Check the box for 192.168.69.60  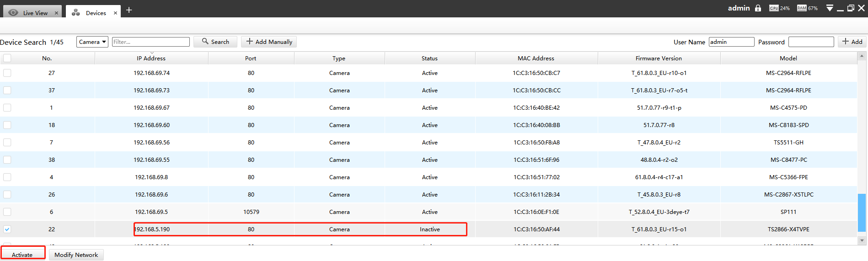tap(7, 125)
